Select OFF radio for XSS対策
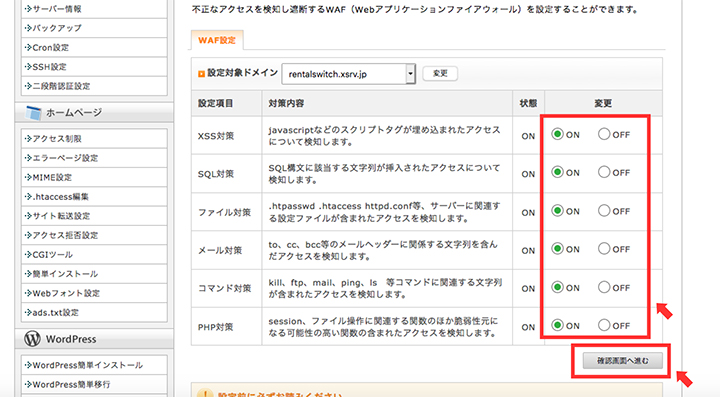The width and height of the screenshot is (720, 397). 604,134
